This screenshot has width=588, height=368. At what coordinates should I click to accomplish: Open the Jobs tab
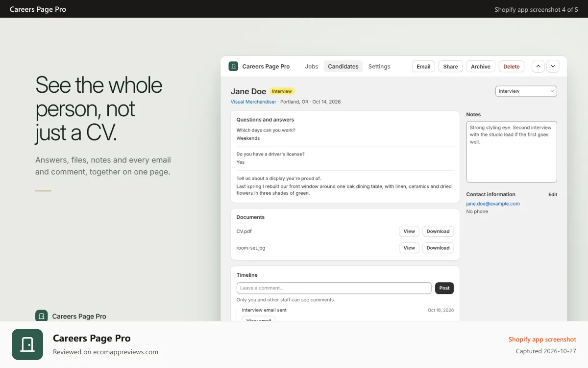point(312,66)
